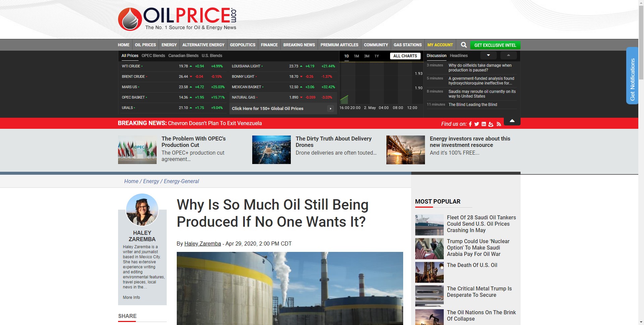The width and height of the screenshot is (644, 325).
Task: Select the Bonny Light price row
Action: pyautogui.click(x=283, y=77)
